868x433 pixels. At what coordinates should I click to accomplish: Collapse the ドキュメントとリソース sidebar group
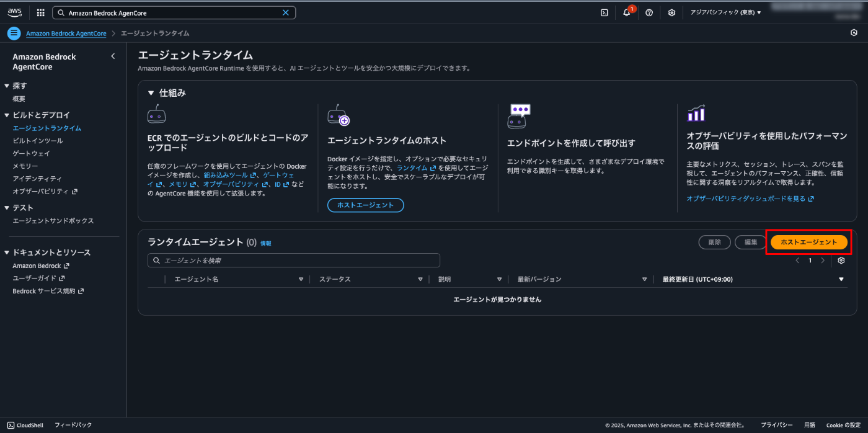[x=7, y=253]
